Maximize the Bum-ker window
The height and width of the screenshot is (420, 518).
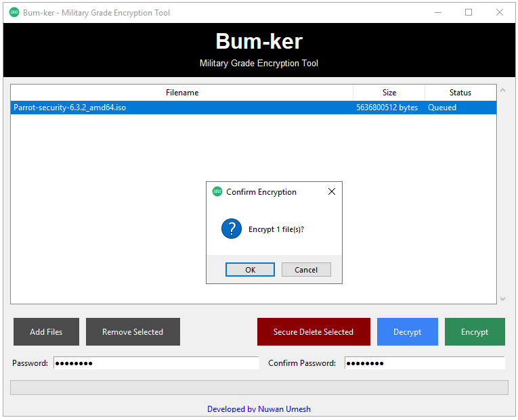469,13
